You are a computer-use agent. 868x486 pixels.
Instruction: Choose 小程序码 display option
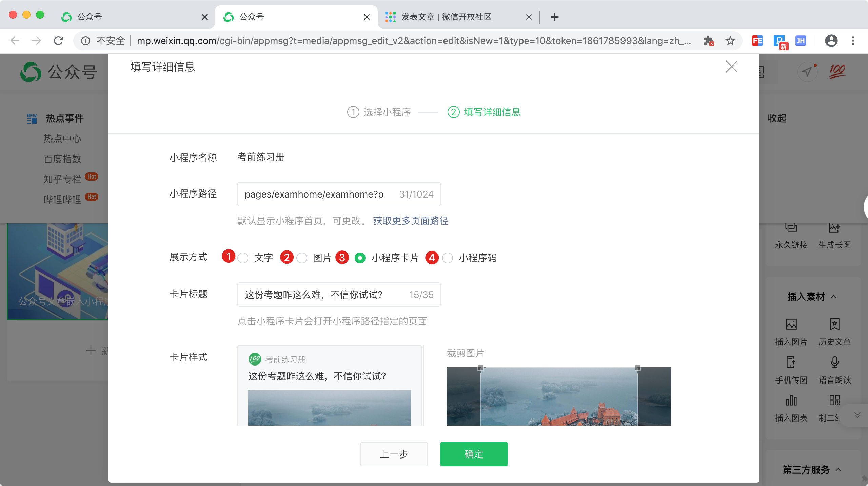[448, 258]
